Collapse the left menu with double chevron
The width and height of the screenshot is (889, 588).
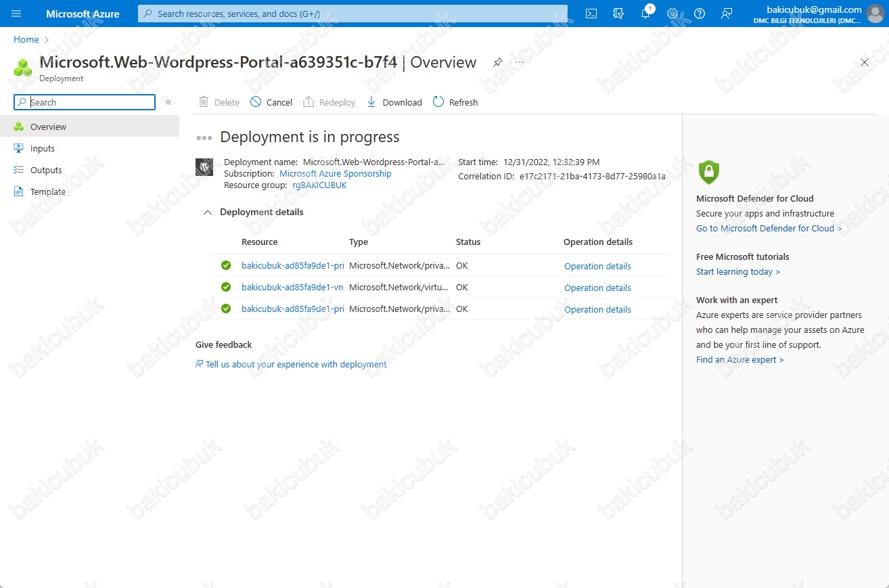pyautogui.click(x=168, y=102)
